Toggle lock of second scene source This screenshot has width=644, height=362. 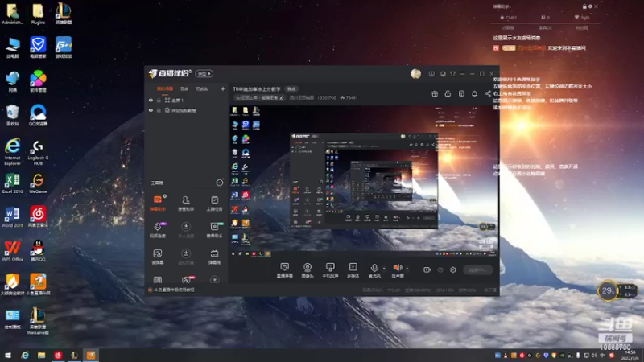159,110
